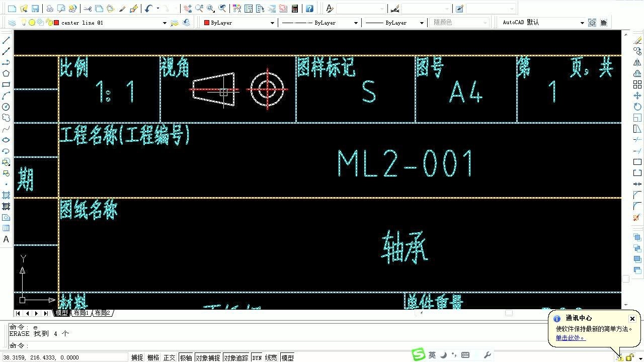644x362 pixels.
Task: Open the AutoCAD 默认 workspace dropdown
Action: coord(582,23)
